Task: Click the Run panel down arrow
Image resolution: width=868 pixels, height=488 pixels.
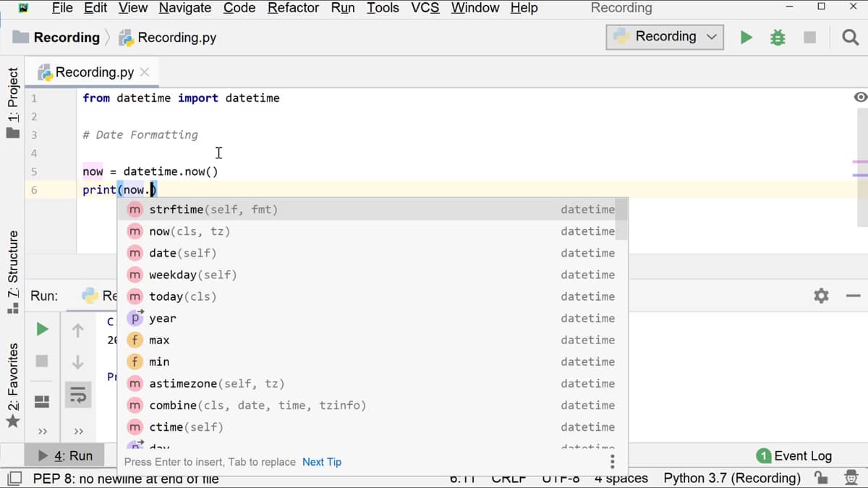Action: click(78, 361)
